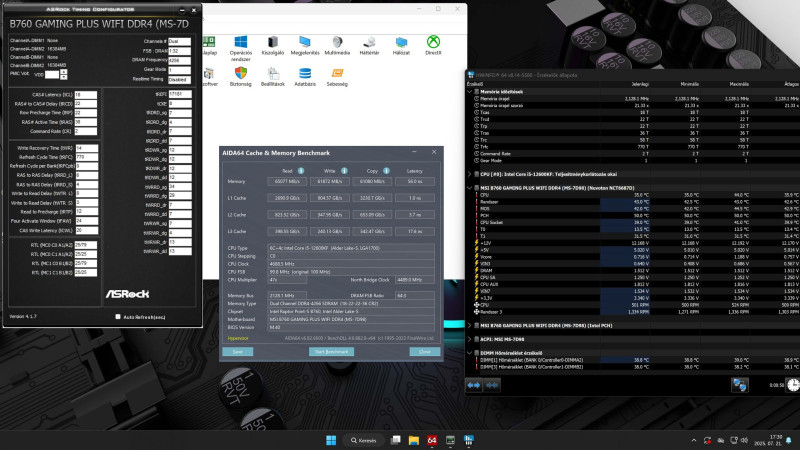The width and height of the screenshot is (800, 450).
Task: Open the Adatbázis icon in AIDA64
Action: pos(305,77)
